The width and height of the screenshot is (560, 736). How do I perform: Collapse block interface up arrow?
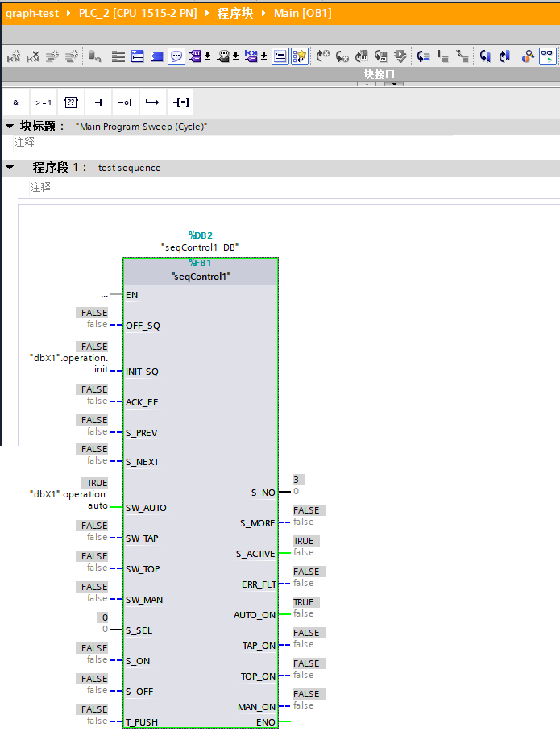pyautogui.click(x=367, y=85)
